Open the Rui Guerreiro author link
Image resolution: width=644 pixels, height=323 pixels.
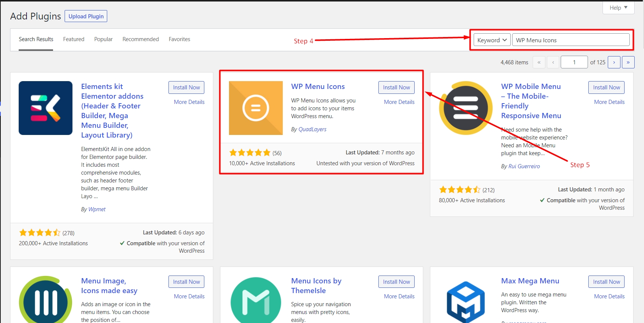[x=524, y=166]
